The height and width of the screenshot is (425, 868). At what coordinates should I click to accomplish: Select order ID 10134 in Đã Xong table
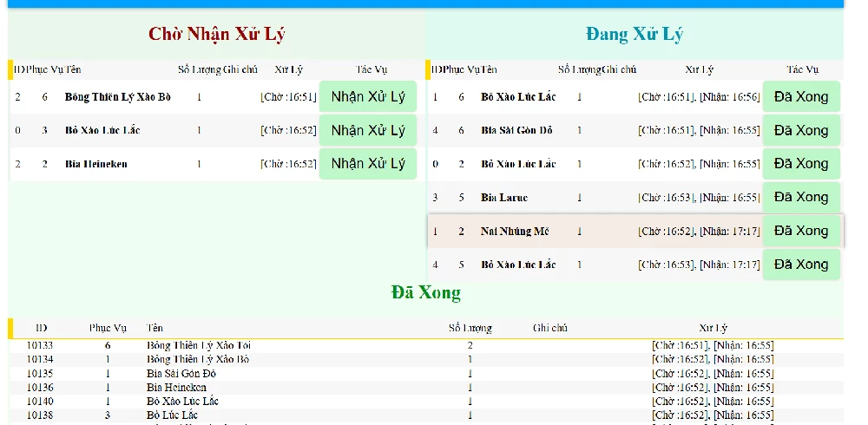[x=40, y=359]
